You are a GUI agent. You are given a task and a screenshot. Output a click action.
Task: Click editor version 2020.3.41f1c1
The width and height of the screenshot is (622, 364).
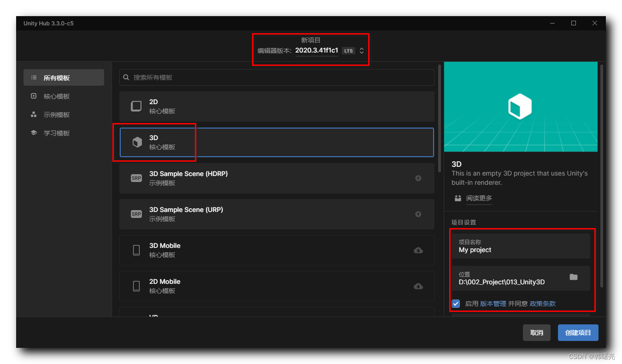[317, 51]
